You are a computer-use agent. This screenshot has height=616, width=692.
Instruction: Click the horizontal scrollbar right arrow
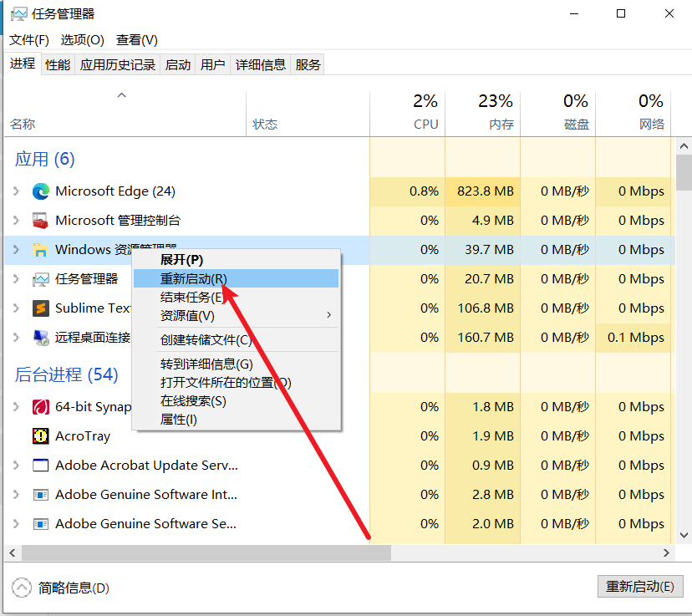pyautogui.click(x=666, y=553)
